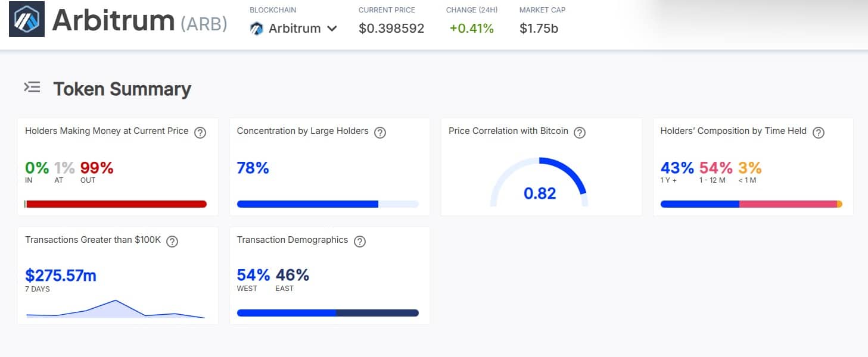Click the MARKET CAP header label
The width and height of the screenshot is (868, 357).
543,10
